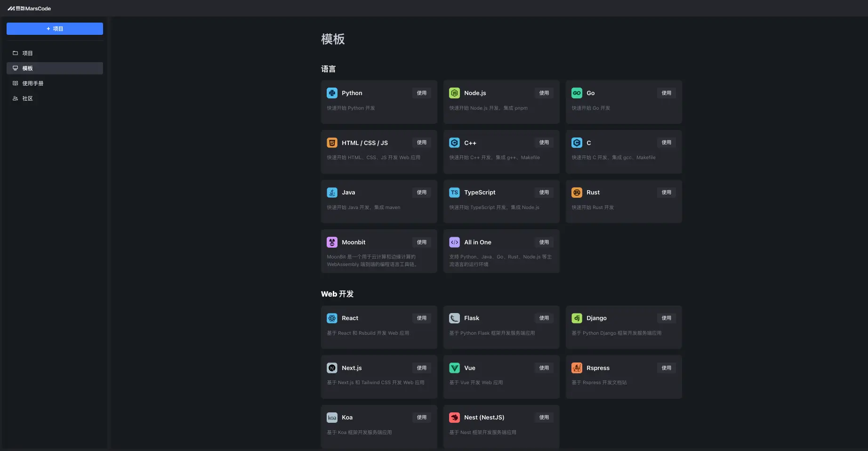Click the description '快速开始 Rust 开发'
868x451 pixels.
(x=593, y=208)
